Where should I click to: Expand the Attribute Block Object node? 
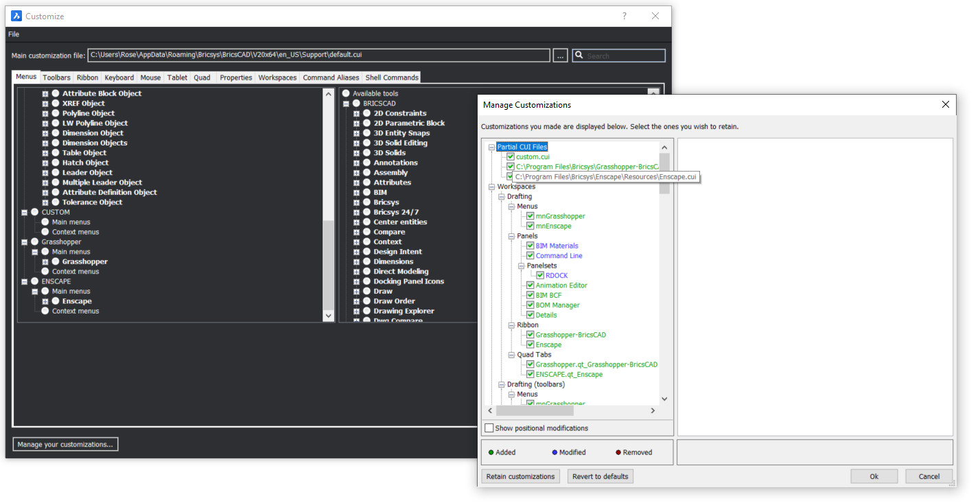pyautogui.click(x=45, y=94)
